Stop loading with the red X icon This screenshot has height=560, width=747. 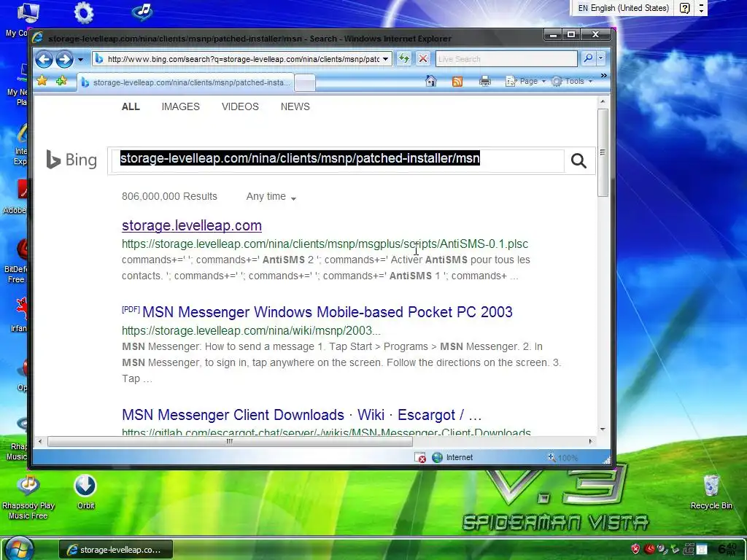point(422,58)
